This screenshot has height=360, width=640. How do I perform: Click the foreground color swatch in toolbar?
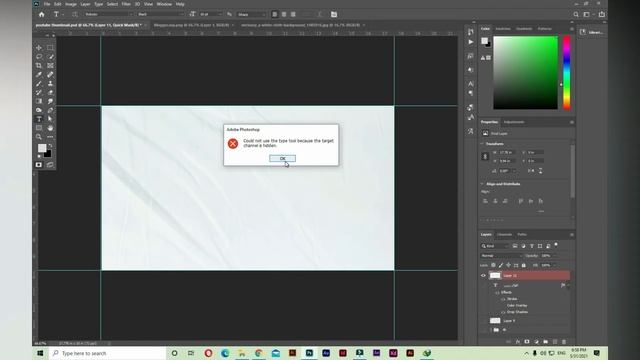click(42, 148)
